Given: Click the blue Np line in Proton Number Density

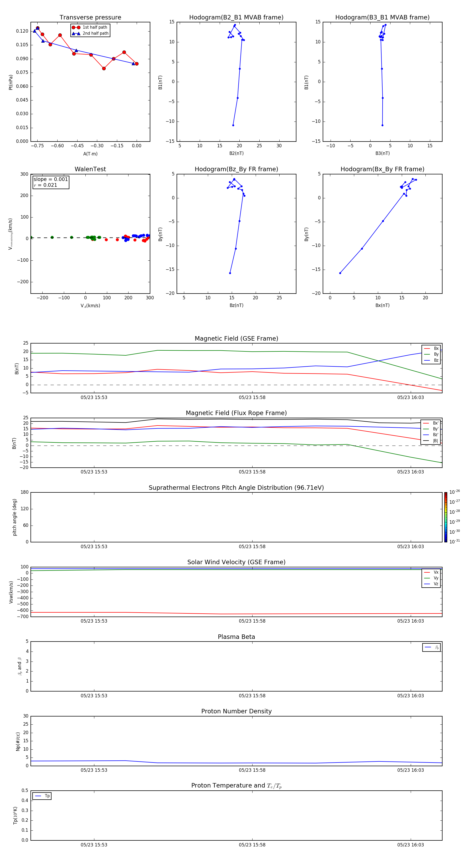Looking at the screenshot, I should [x=236, y=763].
